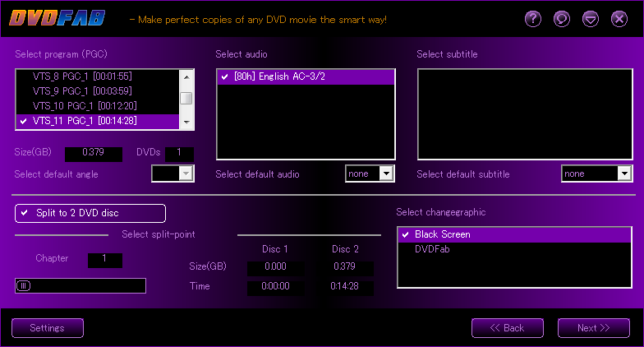644x347 pixels.
Task: Click the Chapter number field
Action: pyautogui.click(x=105, y=259)
